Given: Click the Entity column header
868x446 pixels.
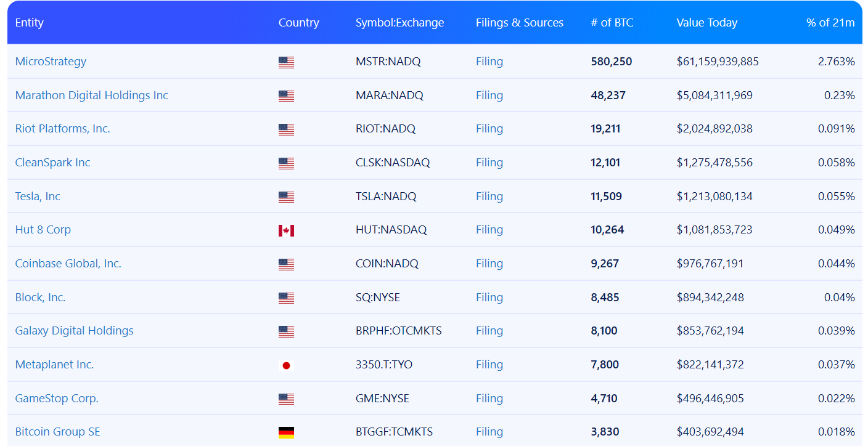Looking at the screenshot, I should tap(30, 23).
